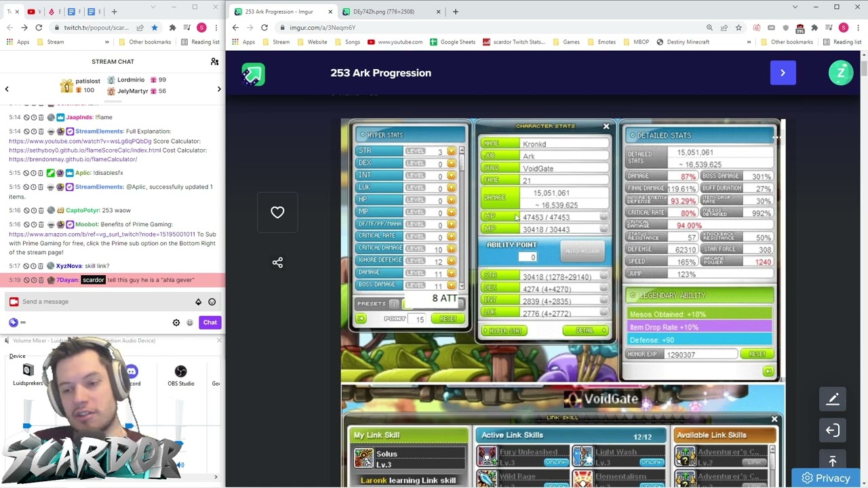Open the flameScoreCalc link in chat

click(85, 150)
